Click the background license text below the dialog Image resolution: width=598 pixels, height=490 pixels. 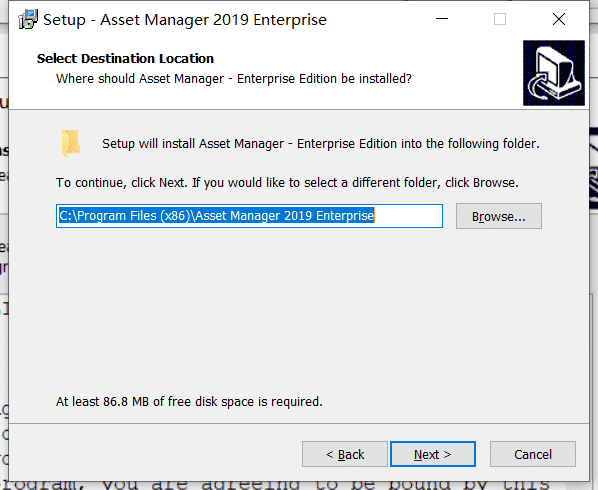275,485
